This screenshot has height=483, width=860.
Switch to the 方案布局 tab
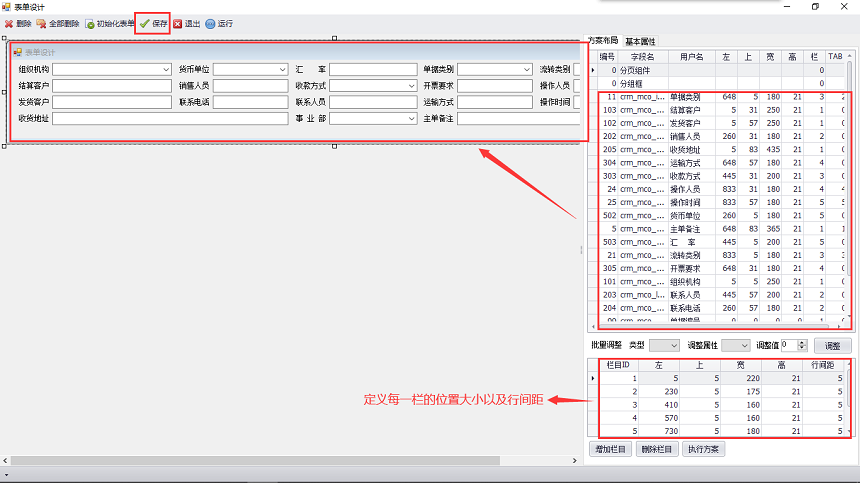(603, 41)
